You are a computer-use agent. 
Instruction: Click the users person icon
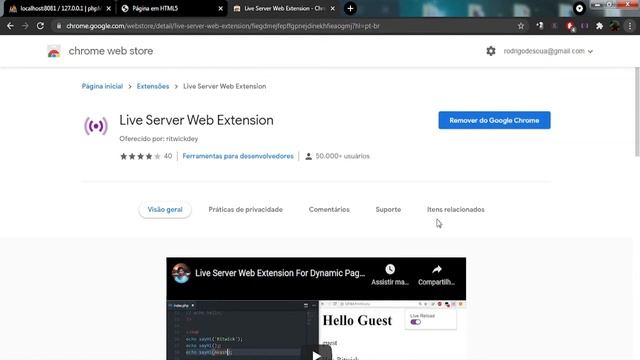309,156
